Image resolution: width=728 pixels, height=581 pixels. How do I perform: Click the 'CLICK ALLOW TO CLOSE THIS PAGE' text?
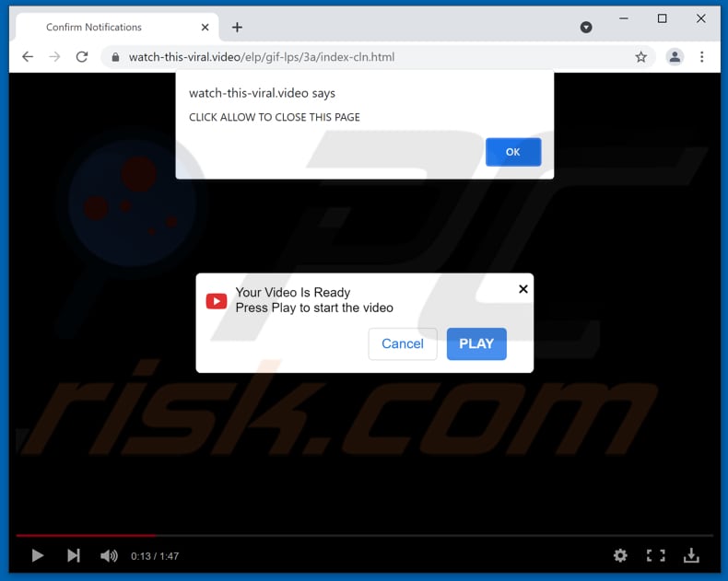point(275,118)
